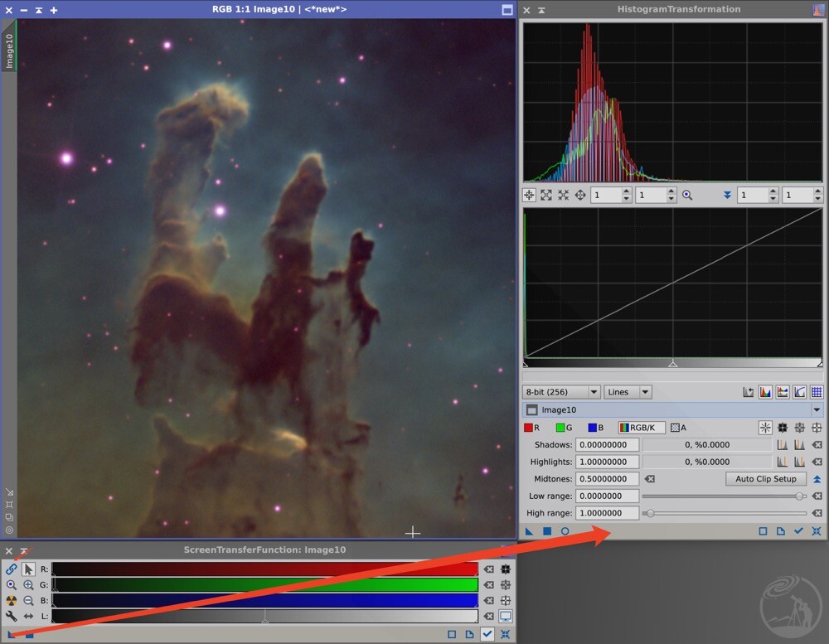Select the B channel in HistogramTransformation

click(x=596, y=428)
